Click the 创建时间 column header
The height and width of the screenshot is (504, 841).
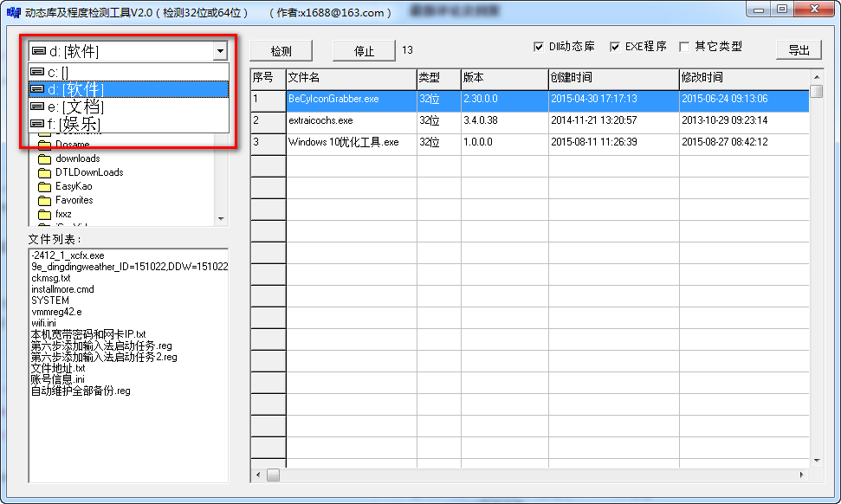pyautogui.click(x=613, y=78)
